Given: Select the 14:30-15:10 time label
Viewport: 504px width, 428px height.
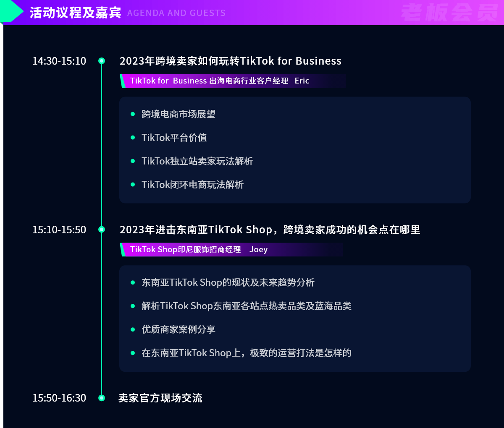Looking at the screenshot, I should (59, 61).
